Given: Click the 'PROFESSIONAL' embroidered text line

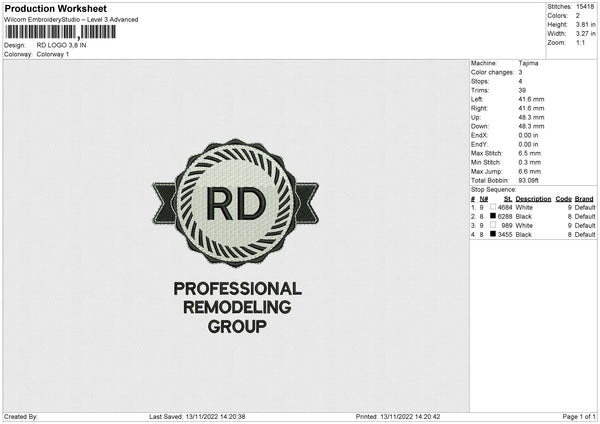Looking at the screenshot, I should pyautogui.click(x=238, y=289).
